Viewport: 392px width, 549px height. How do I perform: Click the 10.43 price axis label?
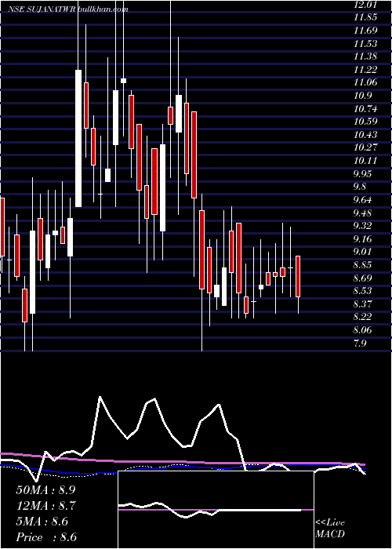pyautogui.click(x=365, y=134)
